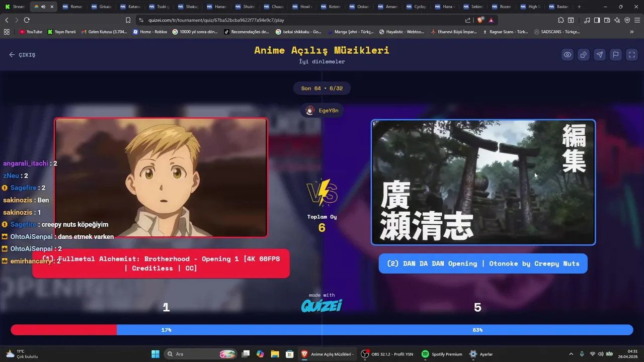Switch to the Bastar browser tab
644x362 pixels.
pyautogui.click(x=559, y=7)
